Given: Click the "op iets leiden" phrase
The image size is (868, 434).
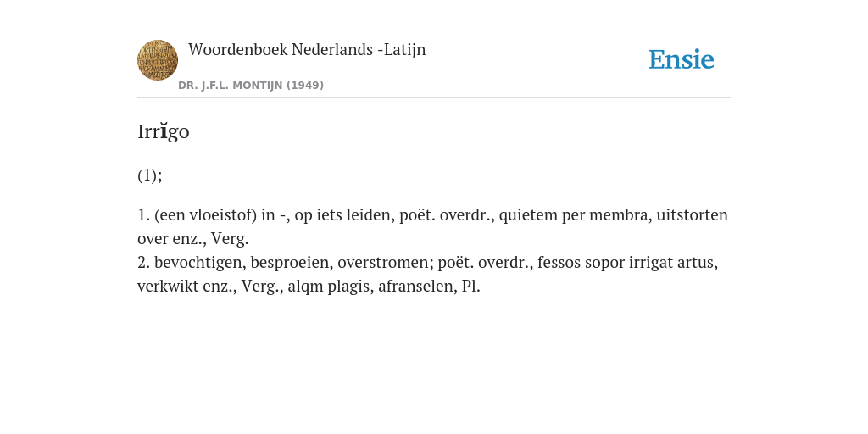Looking at the screenshot, I should (x=344, y=214).
